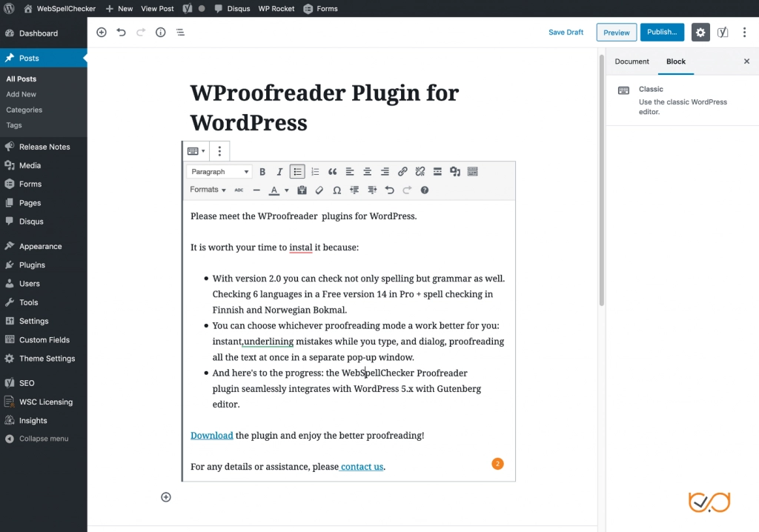The image size is (759, 532).
Task: Open Categories under Posts
Action: [x=24, y=110]
